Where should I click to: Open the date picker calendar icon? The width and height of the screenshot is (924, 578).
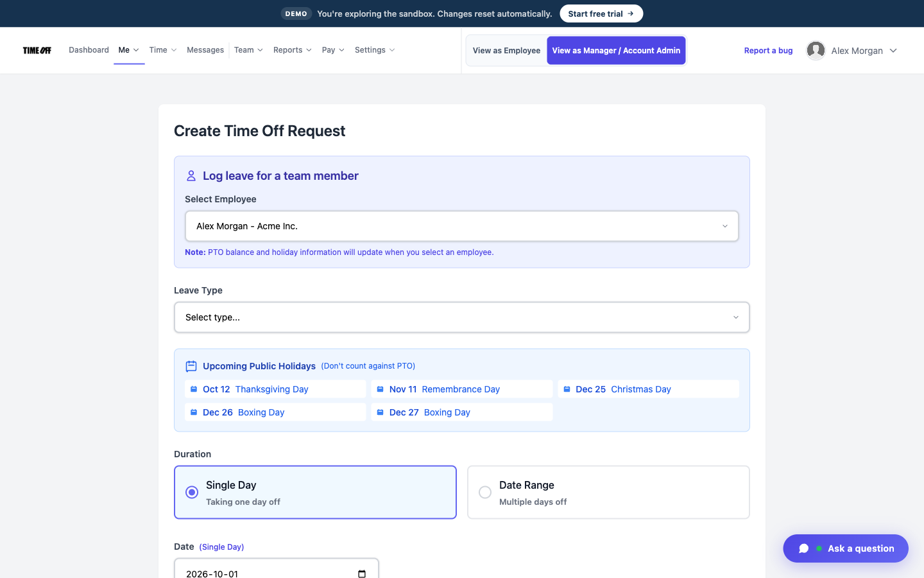click(362, 574)
